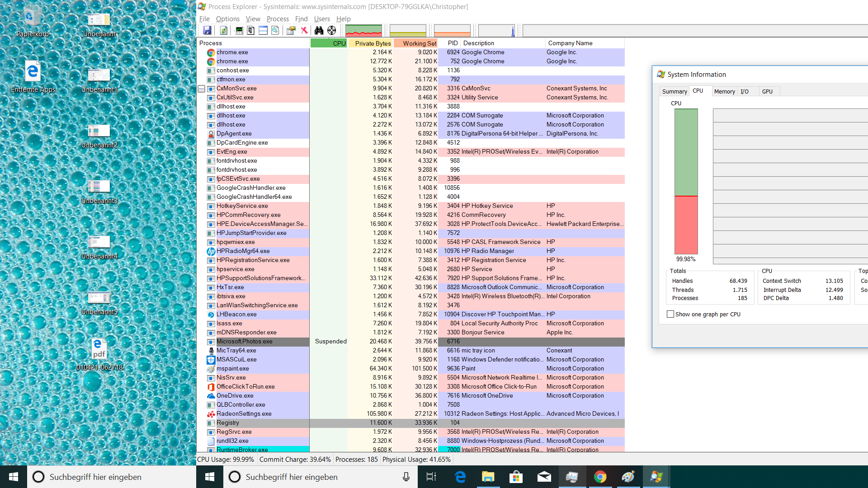Enable Show one graph per CPU checkbox
This screenshot has height=488, width=868.
[x=670, y=314]
